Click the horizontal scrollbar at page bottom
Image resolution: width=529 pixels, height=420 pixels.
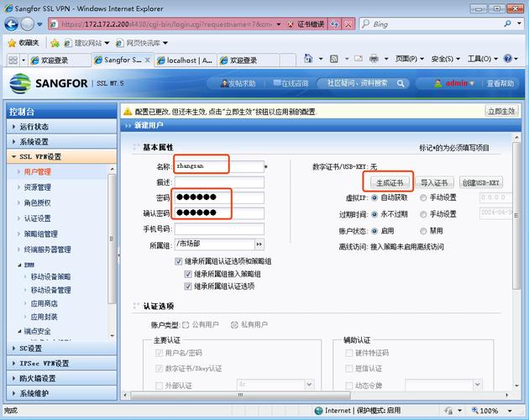240,395
